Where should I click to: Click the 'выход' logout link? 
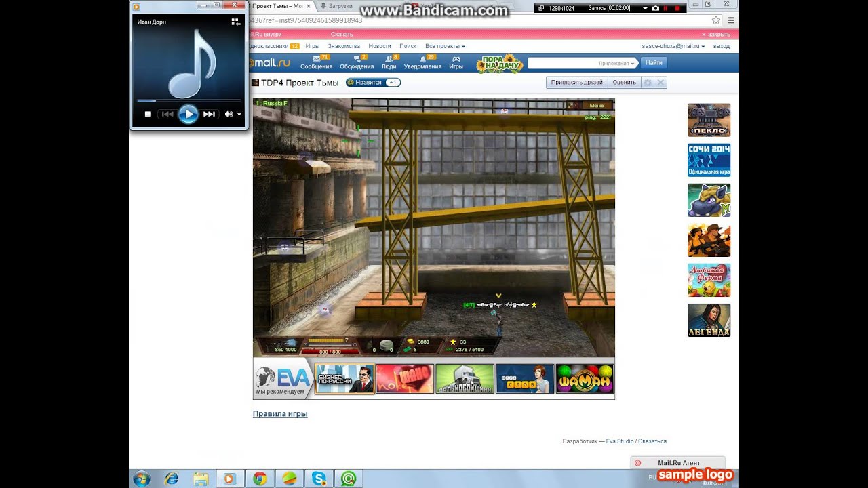[x=722, y=46]
